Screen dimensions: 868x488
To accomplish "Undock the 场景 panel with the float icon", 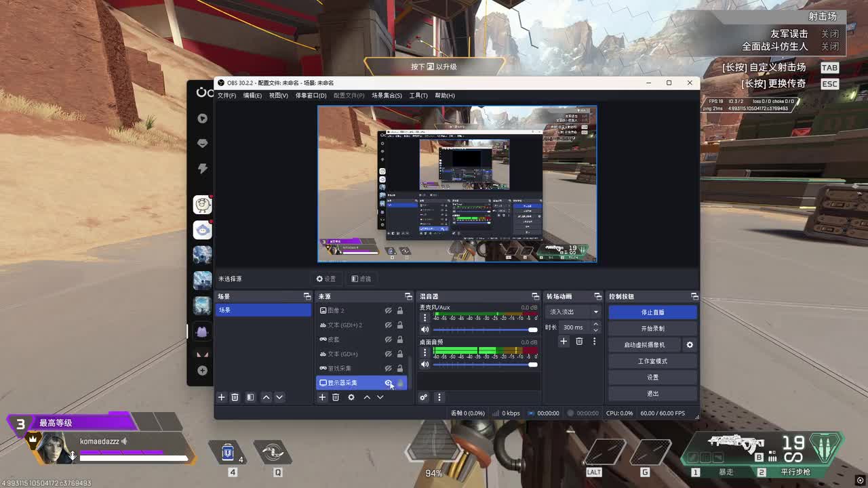I will point(307,297).
